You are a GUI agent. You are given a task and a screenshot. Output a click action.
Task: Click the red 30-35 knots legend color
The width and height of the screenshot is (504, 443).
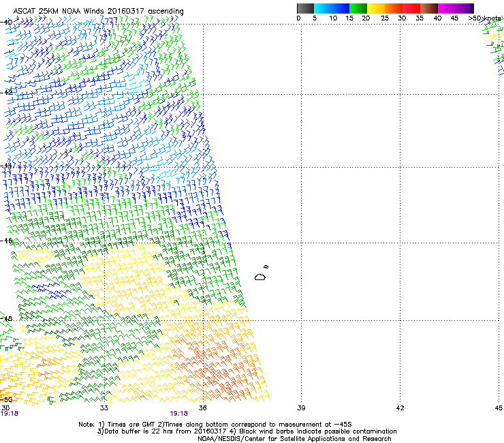tap(411, 8)
